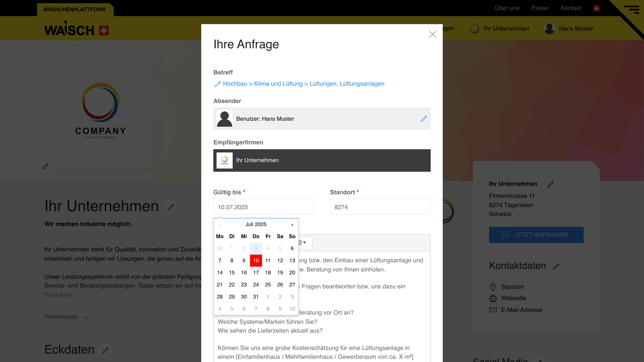Go to previous month in calendar
This screenshot has width=644, height=362.
(x=220, y=225)
